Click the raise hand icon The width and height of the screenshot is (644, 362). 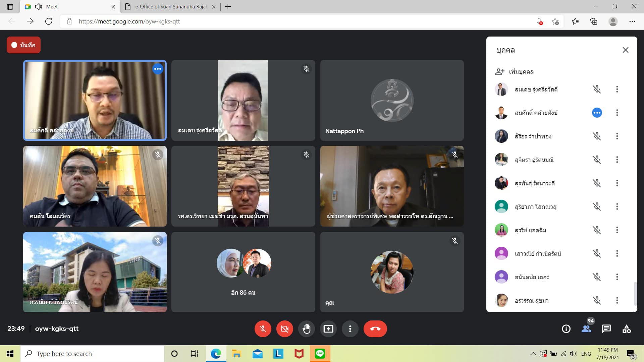306,329
